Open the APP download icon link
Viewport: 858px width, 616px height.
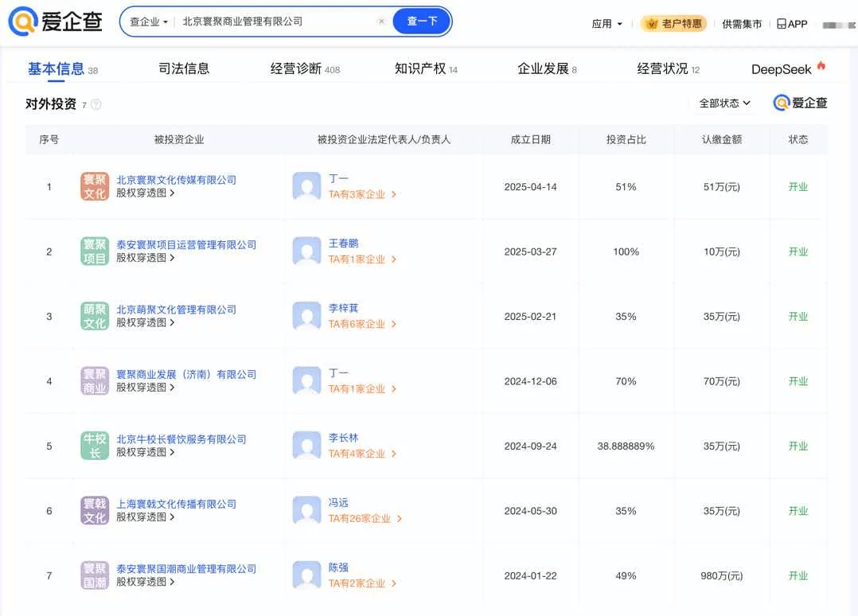(793, 24)
